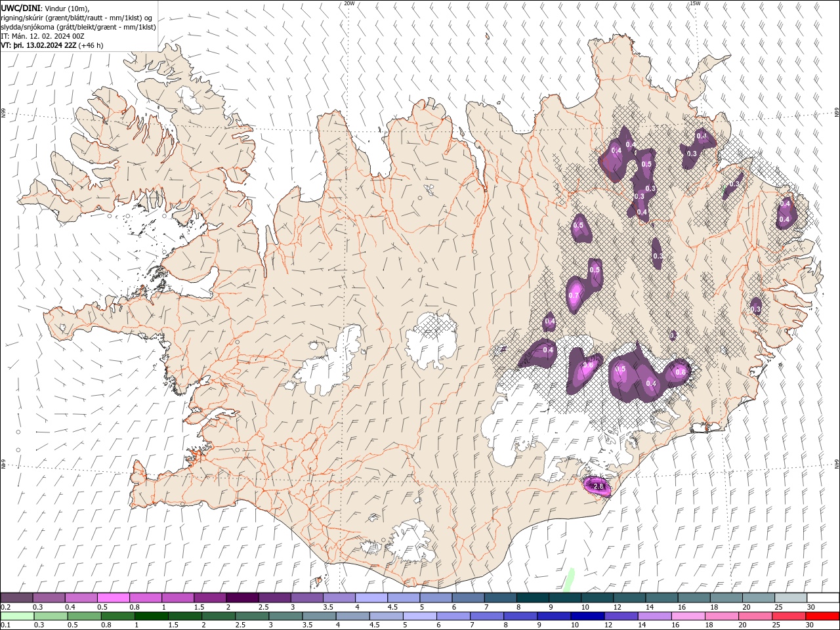Click the 4.5 label on upper color scale
Image resolution: width=840 pixels, height=630 pixels.
[392, 607]
